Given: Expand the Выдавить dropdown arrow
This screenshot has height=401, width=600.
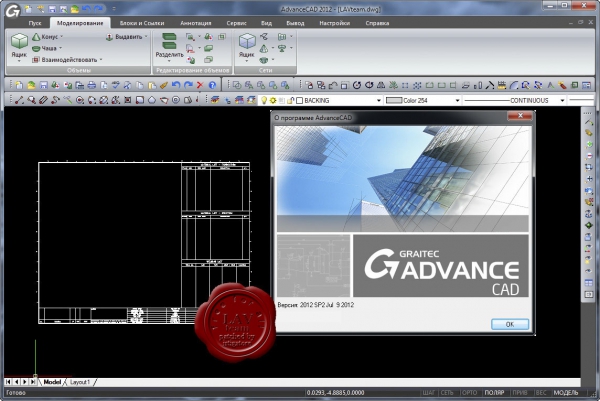Looking at the screenshot, I should 146,37.
